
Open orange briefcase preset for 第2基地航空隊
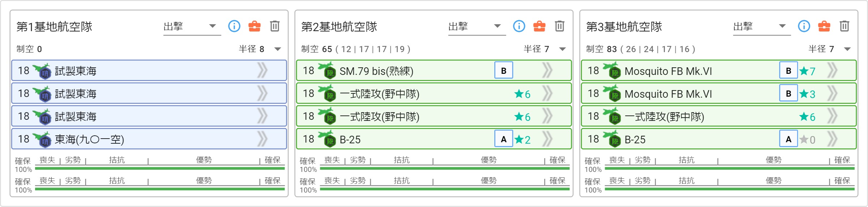pos(539,26)
